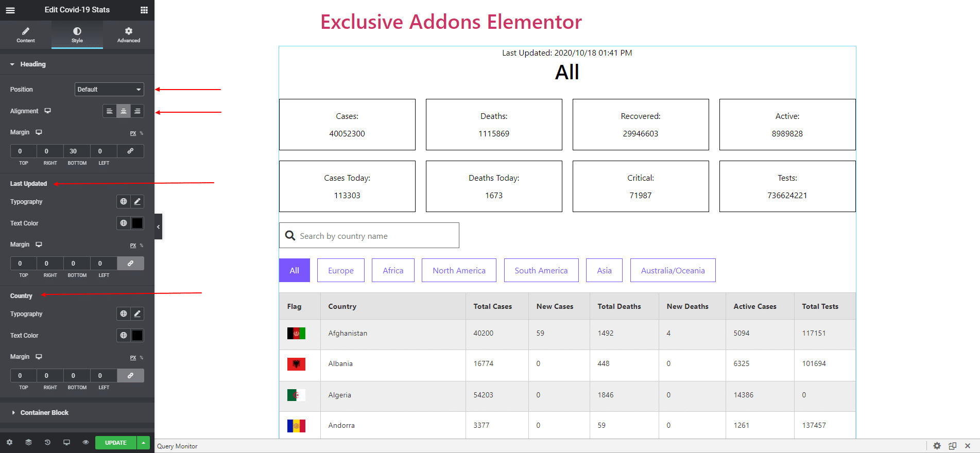Filter countries by Europe
Viewport: 980px width, 453px height.
(341, 270)
